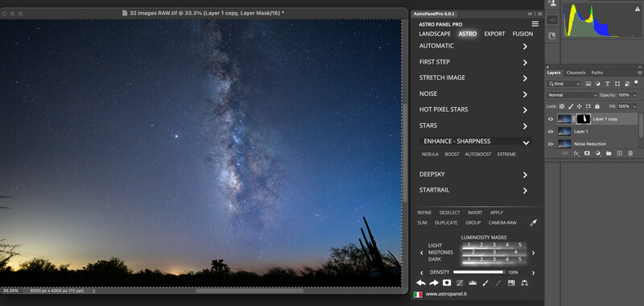644x306 pixels.
Task: Click the AUTOBOOST button
Action: (x=477, y=155)
